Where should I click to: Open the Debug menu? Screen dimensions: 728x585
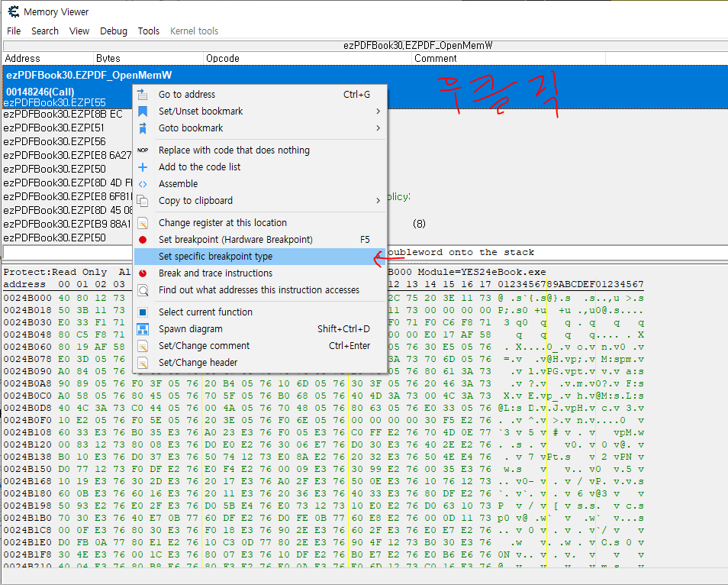pos(114,31)
